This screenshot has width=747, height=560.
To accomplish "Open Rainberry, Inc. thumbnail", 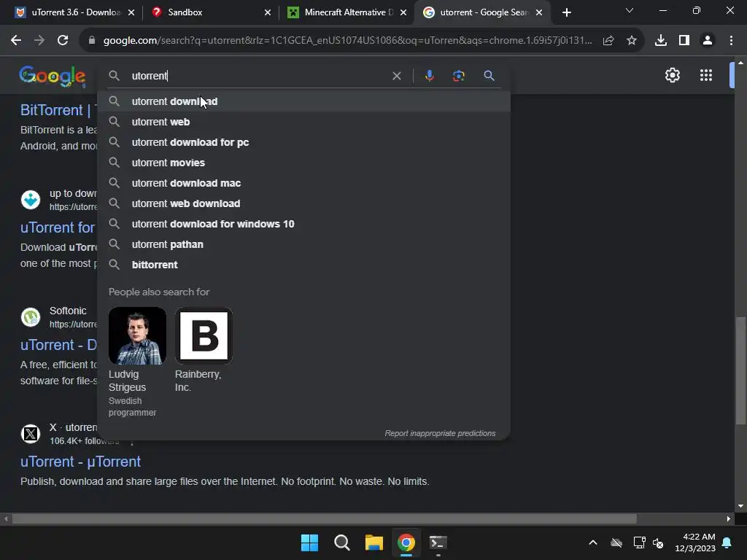I will (204, 335).
